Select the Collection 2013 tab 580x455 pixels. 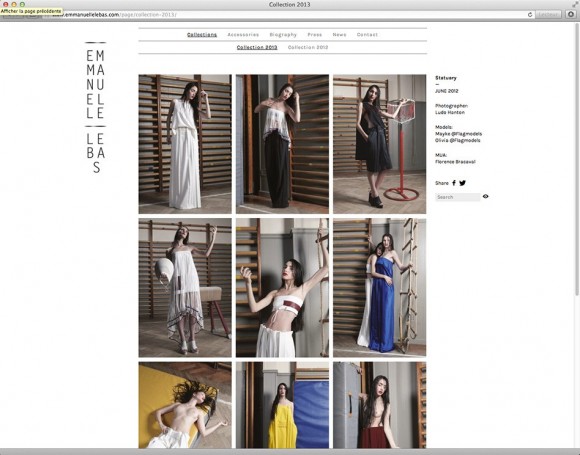click(257, 47)
